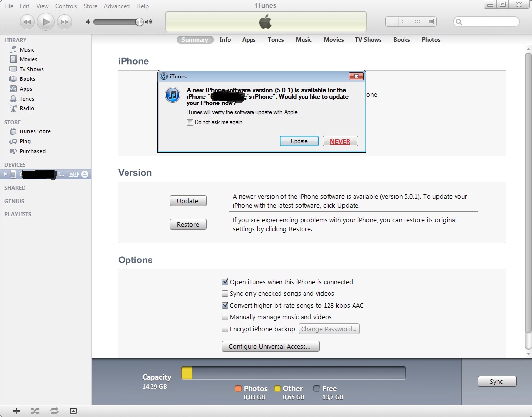This screenshot has width=532, height=417.
Task: Open the File menu
Action: tap(9, 6)
